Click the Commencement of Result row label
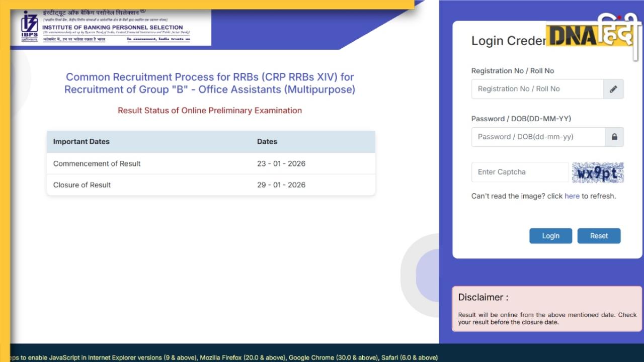This screenshot has height=362, width=644. (x=97, y=164)
